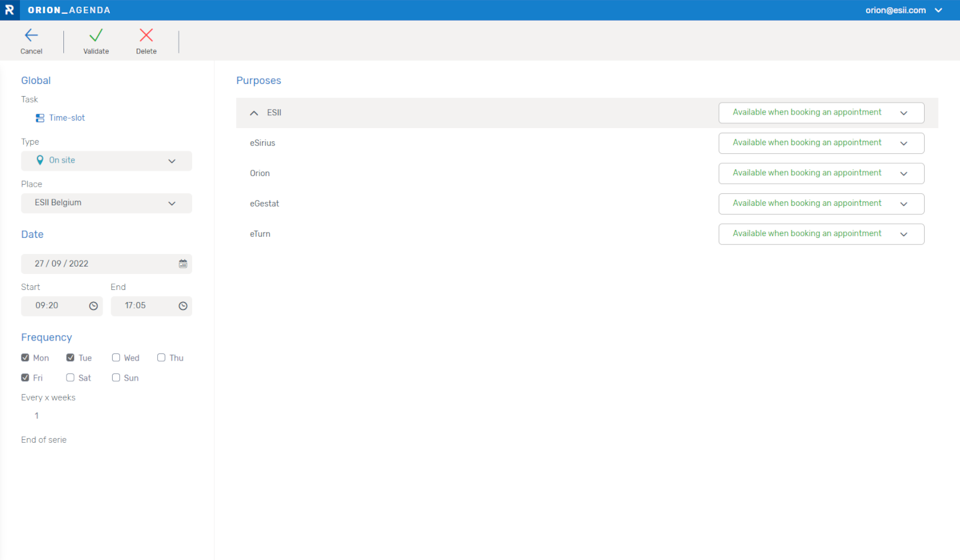Click the Start time field 09:20
Image resolution: width=960 pixels, height=560 pixels.
[62, 306]
